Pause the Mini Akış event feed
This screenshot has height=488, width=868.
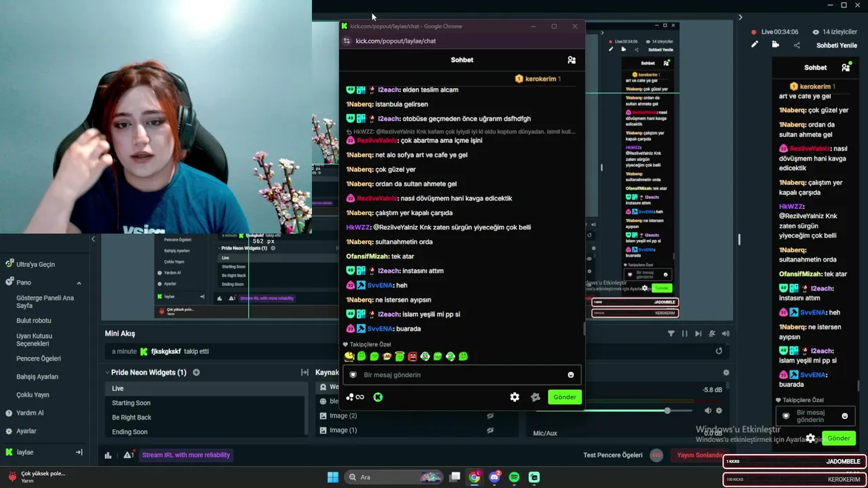(684, 333)
